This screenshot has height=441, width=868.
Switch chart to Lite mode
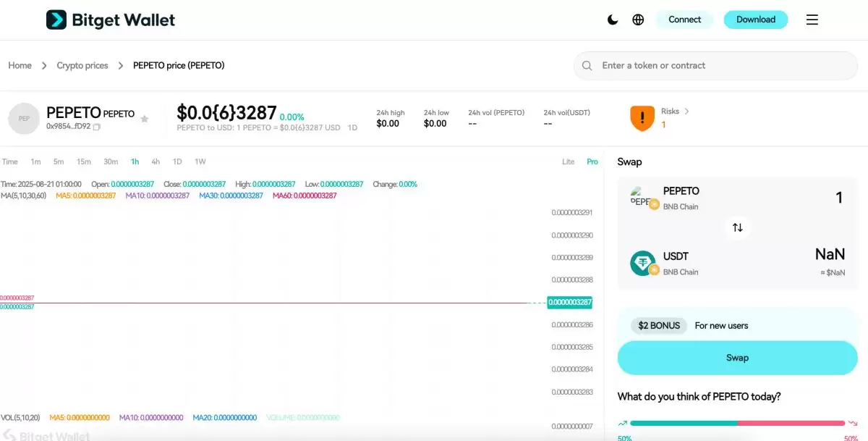pyautogui.click(x=568, y=161)
